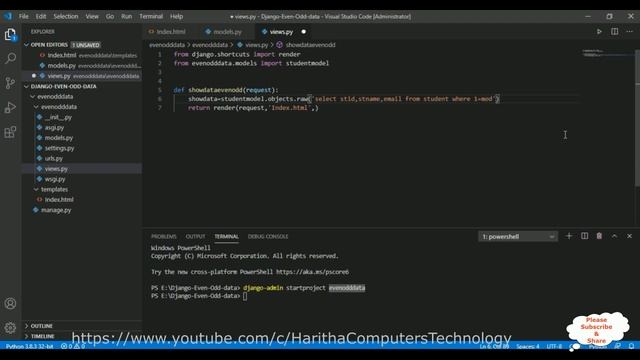
Task: Click unsaved dot on views.py tab
Action: click(x=303, y=31)
